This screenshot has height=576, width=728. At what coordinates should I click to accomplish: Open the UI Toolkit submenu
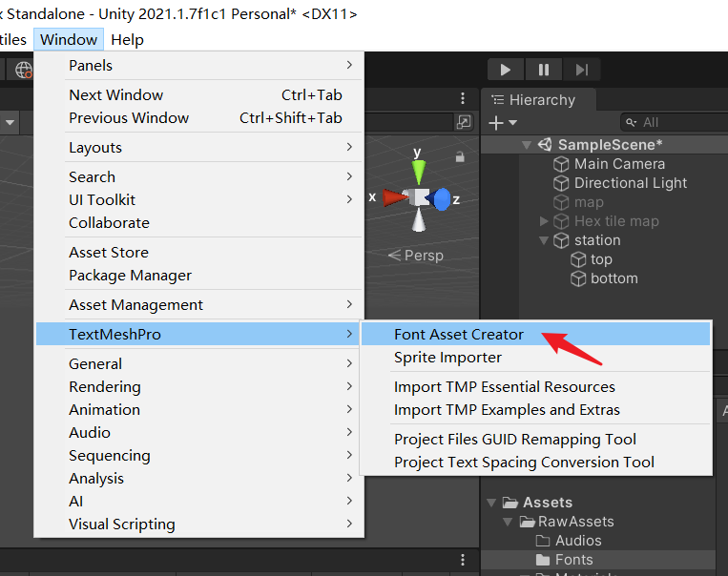point(199,200)
